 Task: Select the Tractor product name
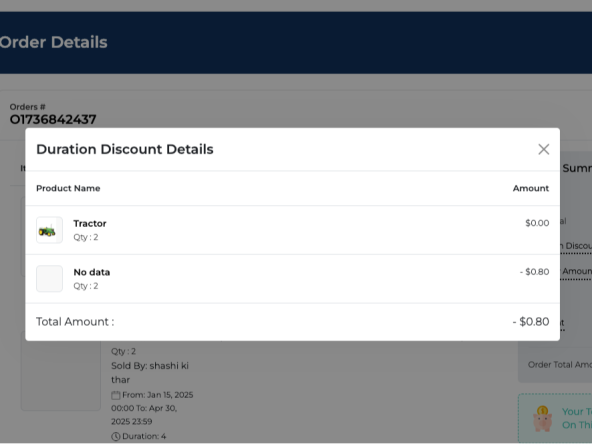point(90,224)
